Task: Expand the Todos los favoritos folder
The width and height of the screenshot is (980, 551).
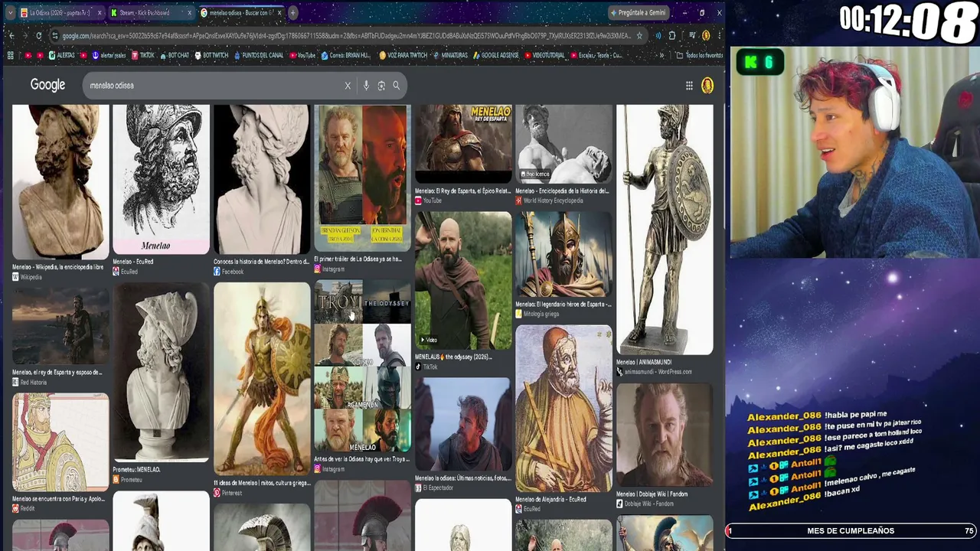Action: click(x=700, y=55)
